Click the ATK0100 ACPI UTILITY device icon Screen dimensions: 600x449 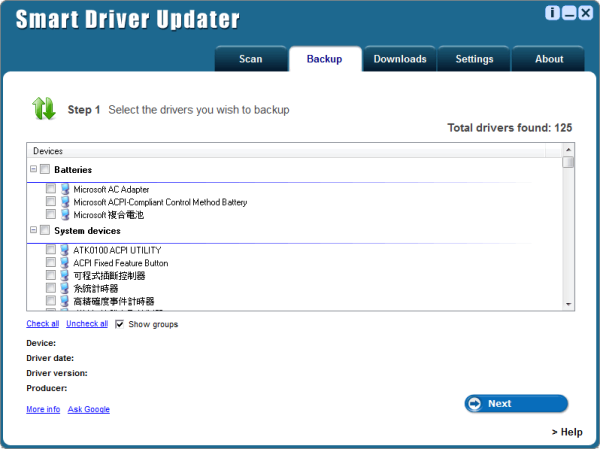click(x=65, y=250)
